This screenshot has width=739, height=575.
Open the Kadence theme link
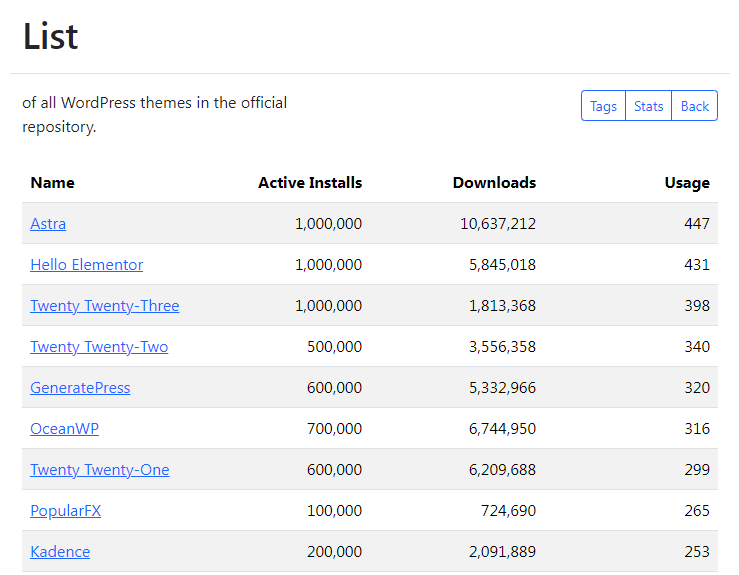tap(60, 552)
